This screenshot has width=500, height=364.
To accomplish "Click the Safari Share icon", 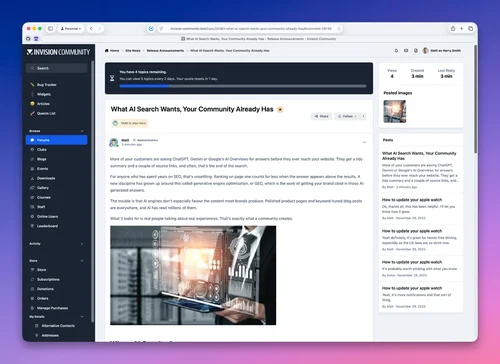I will (x=453, y=29).
